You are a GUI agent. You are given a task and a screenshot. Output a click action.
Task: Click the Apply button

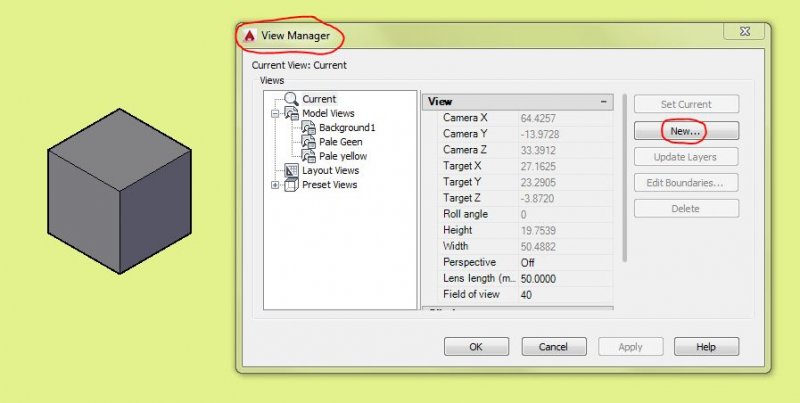[631, 346]
